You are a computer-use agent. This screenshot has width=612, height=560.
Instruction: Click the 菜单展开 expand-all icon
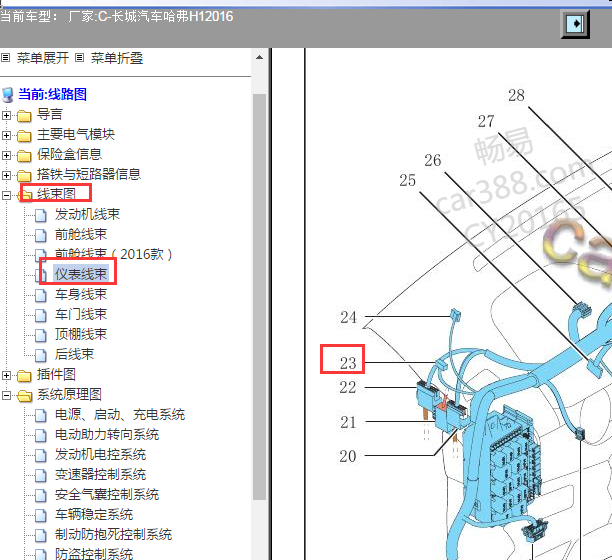(5, 58)
